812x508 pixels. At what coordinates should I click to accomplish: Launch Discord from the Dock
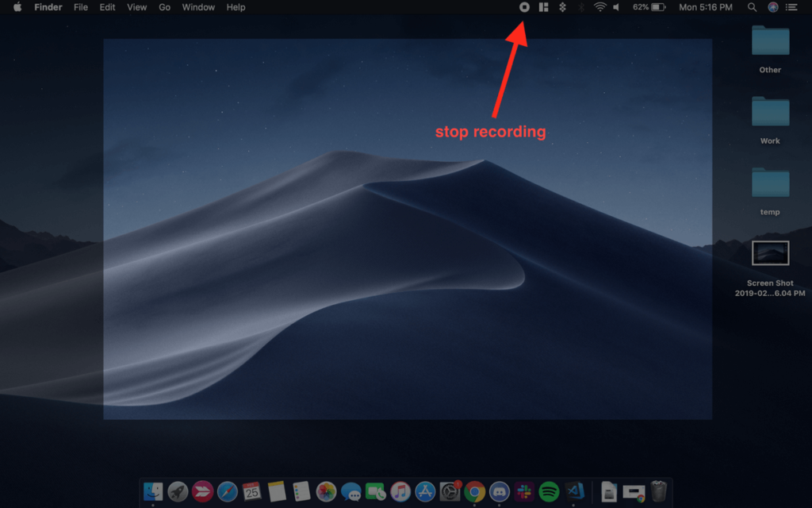500,492
